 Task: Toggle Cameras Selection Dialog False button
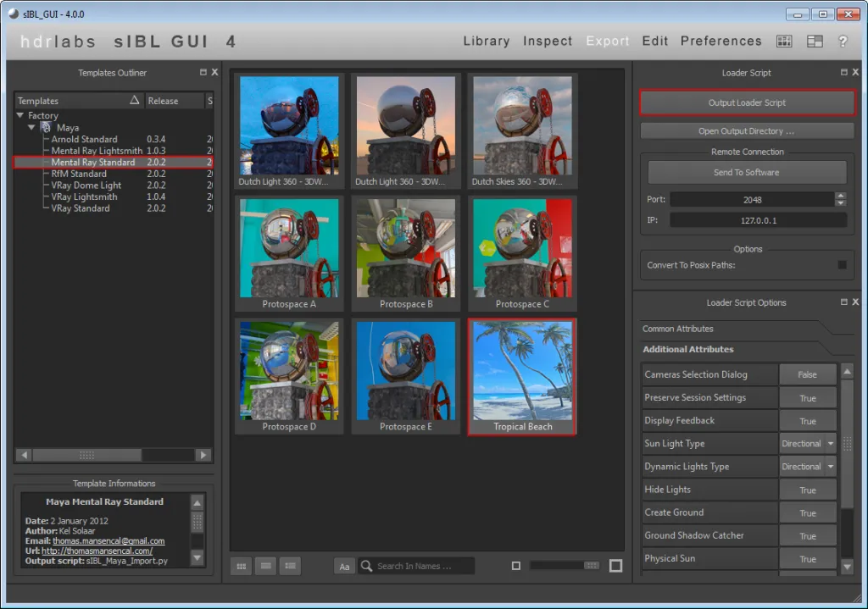[807, 374]
